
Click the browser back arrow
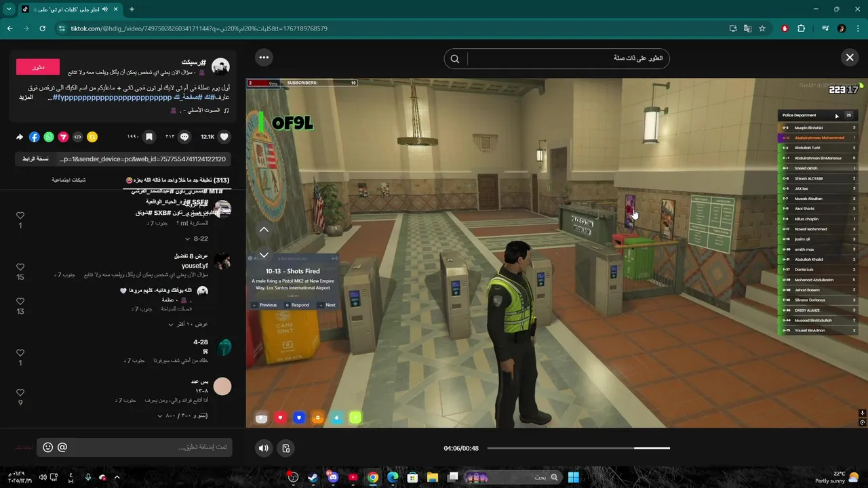coord(10,28)
